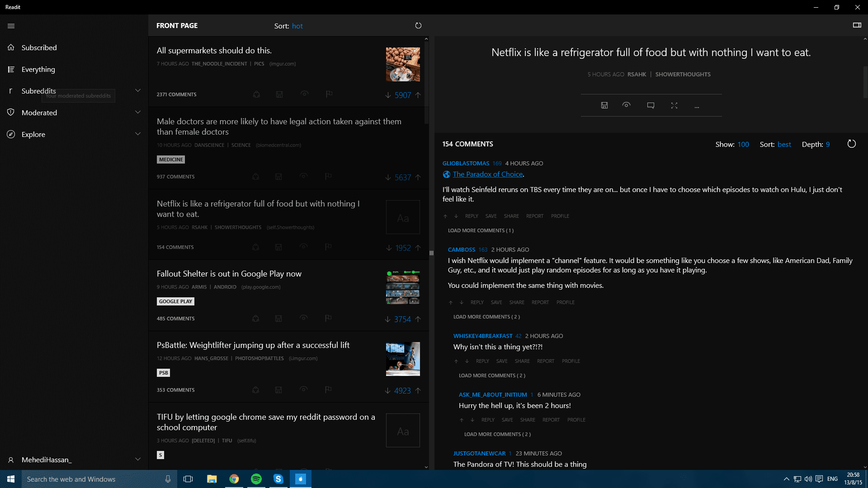Hide the Netflix post in the list
Viewport: 868px width, 488px height.
coord(303,247)
